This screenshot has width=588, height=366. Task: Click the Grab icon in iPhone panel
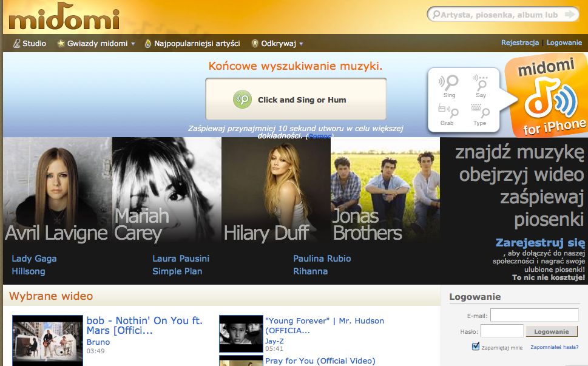(x=448, y=111)
